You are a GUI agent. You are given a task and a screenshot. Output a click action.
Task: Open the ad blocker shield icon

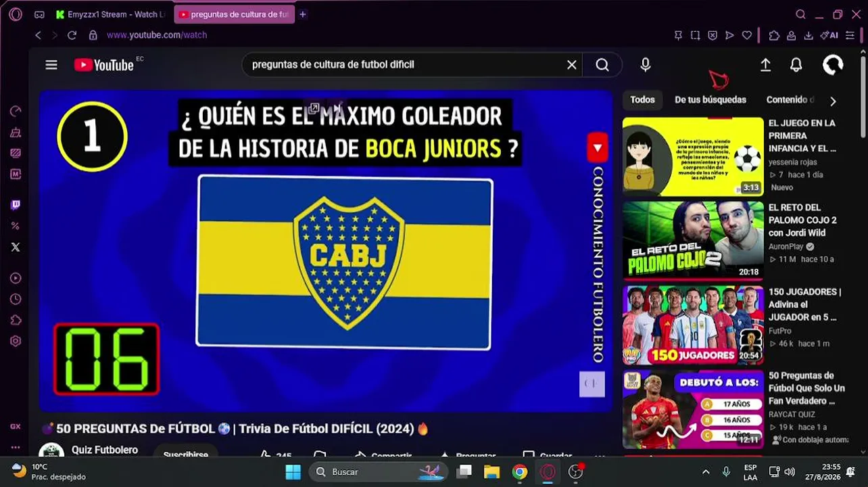[713, 35]
